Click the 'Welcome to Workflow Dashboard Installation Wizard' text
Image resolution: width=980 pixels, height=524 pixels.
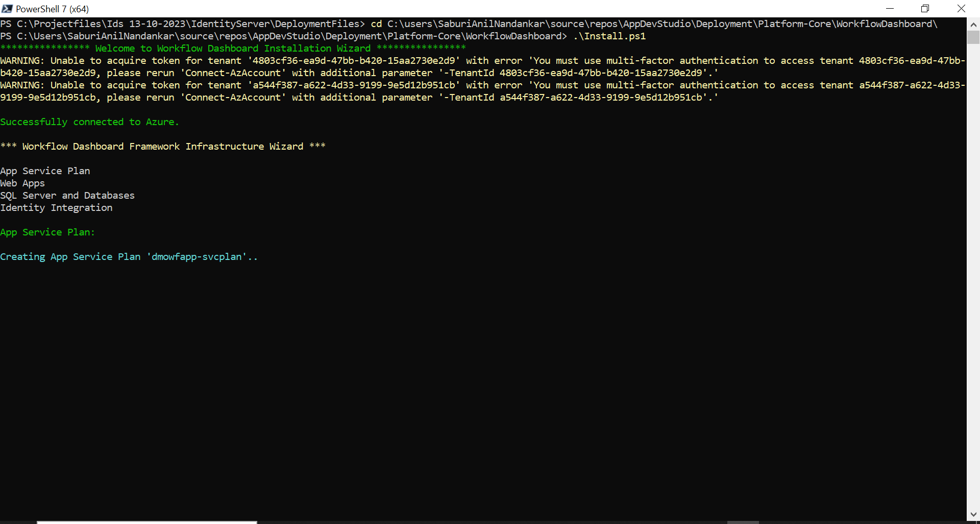[x=233, y=49]
